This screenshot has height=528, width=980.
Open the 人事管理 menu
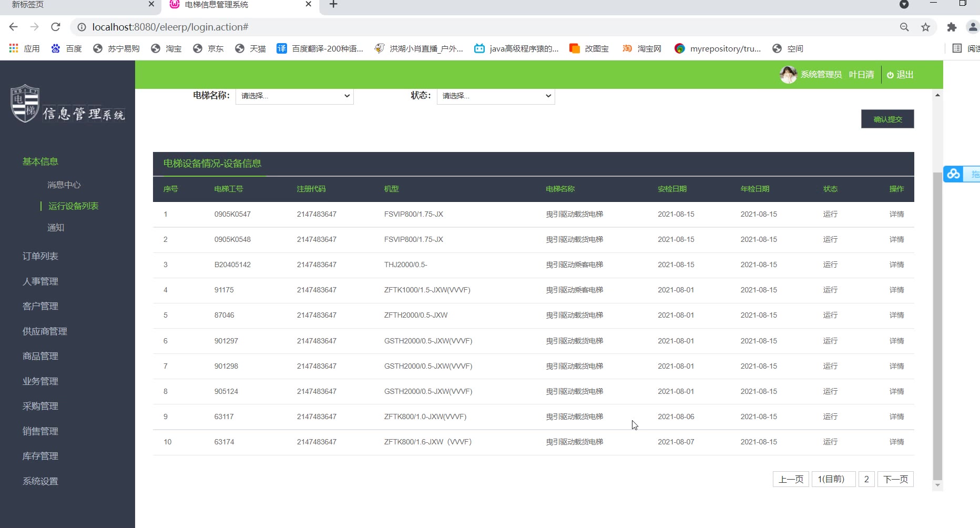tap(40, 281)
